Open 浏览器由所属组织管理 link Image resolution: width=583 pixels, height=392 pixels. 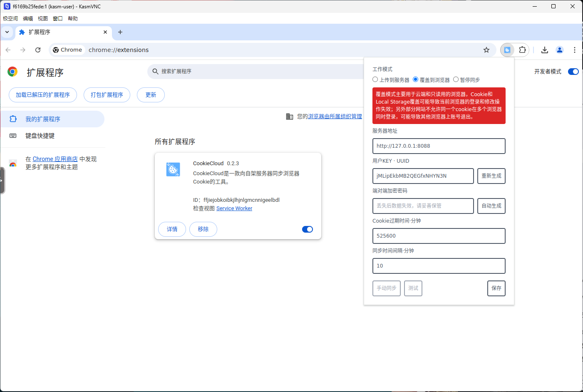(x=335, y=117)
